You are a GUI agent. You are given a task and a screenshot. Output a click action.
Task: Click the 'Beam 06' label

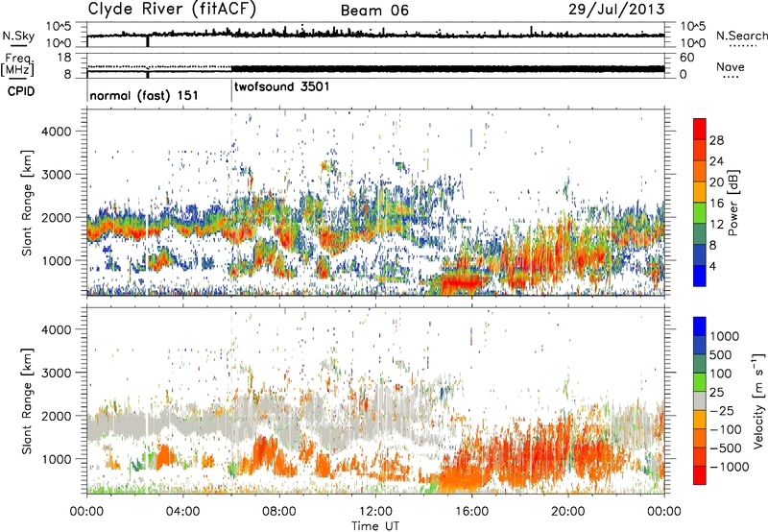coord(374,11)
